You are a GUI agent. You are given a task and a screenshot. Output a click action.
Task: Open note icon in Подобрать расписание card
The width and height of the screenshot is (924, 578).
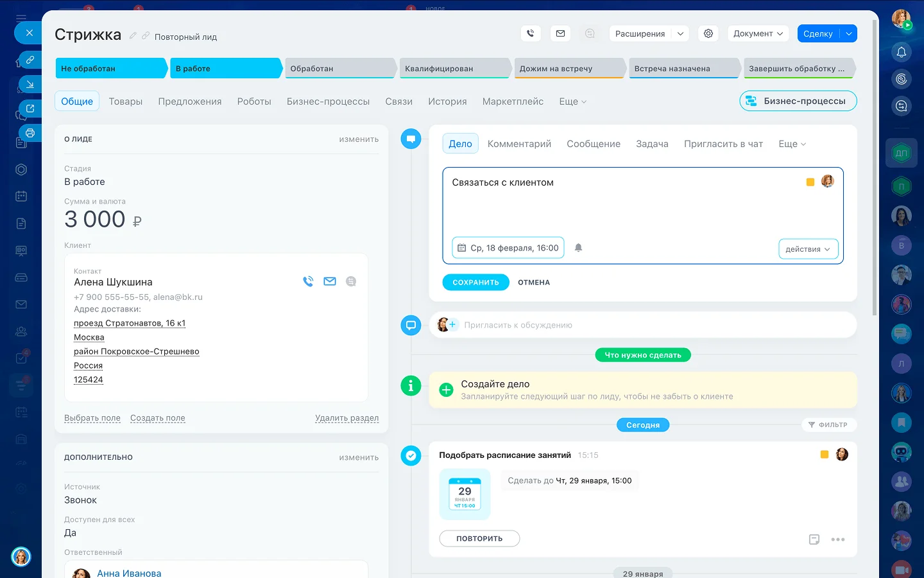814,539
